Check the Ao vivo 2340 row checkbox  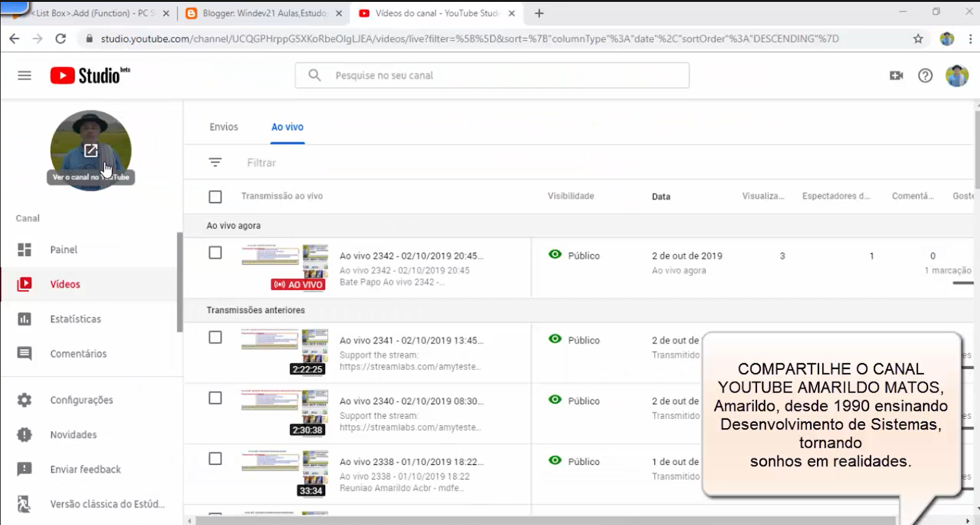tap(215, 398)
